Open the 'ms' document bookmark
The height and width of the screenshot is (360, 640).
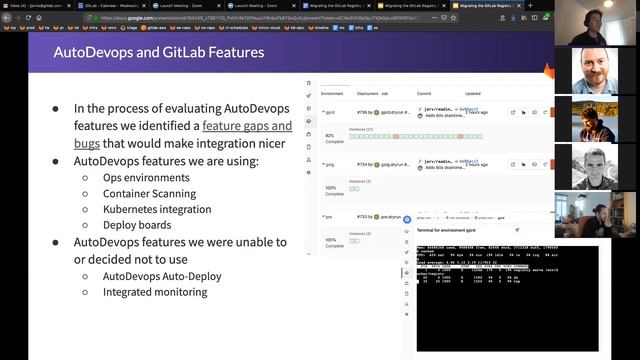pos(338,28)
